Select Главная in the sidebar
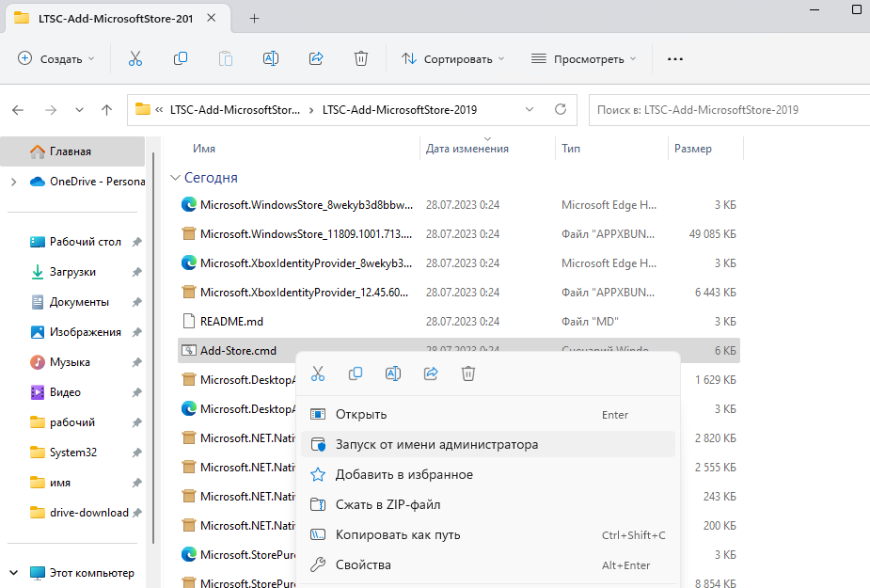The width and height of the screenshot is (870, 588). (x=72, y=151)
